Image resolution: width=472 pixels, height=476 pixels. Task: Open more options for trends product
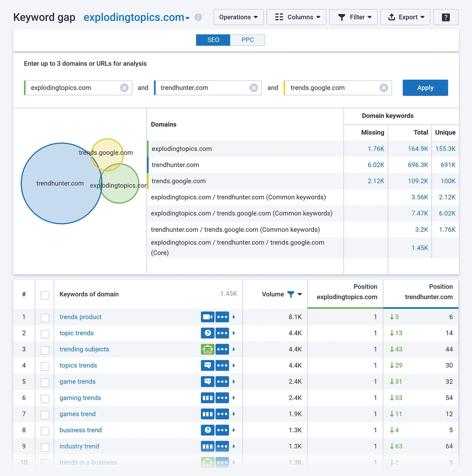tap(222, 317)
